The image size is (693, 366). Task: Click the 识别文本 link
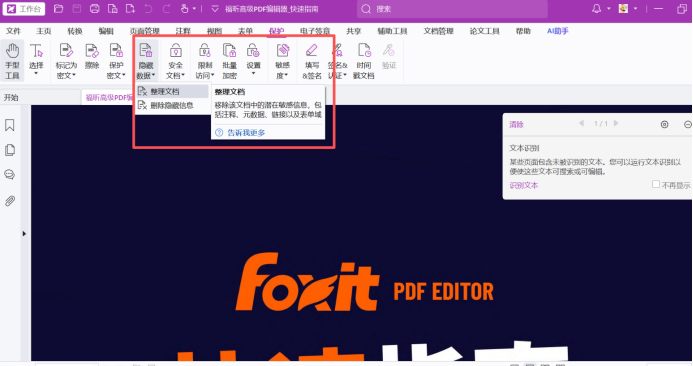click(x=524, y=185)
